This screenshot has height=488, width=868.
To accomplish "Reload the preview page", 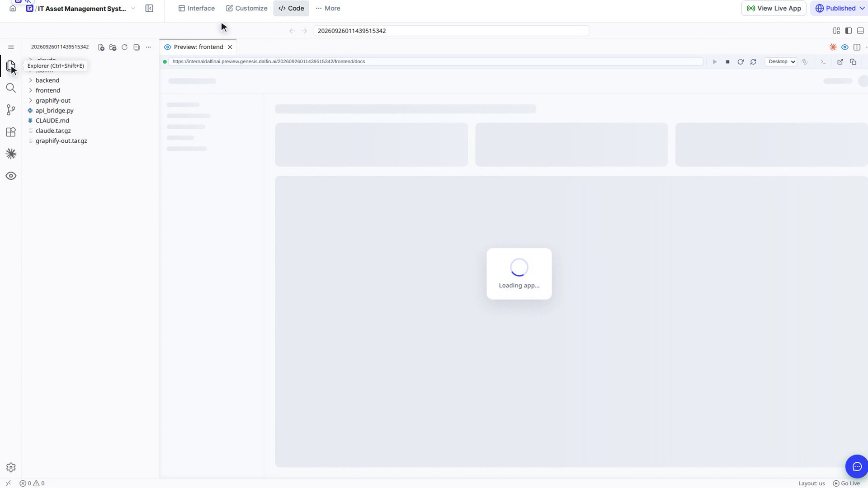I will point(741,62).
